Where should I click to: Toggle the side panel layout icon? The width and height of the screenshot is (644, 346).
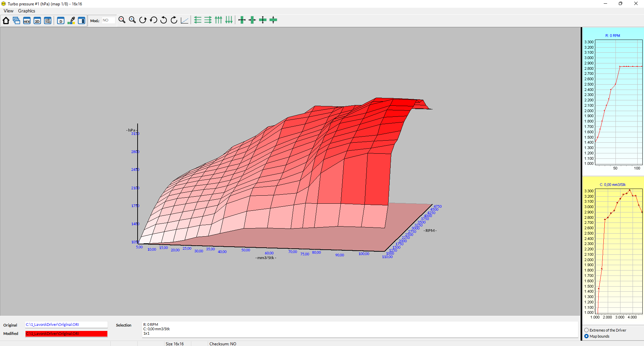click(x=82, y=20)
